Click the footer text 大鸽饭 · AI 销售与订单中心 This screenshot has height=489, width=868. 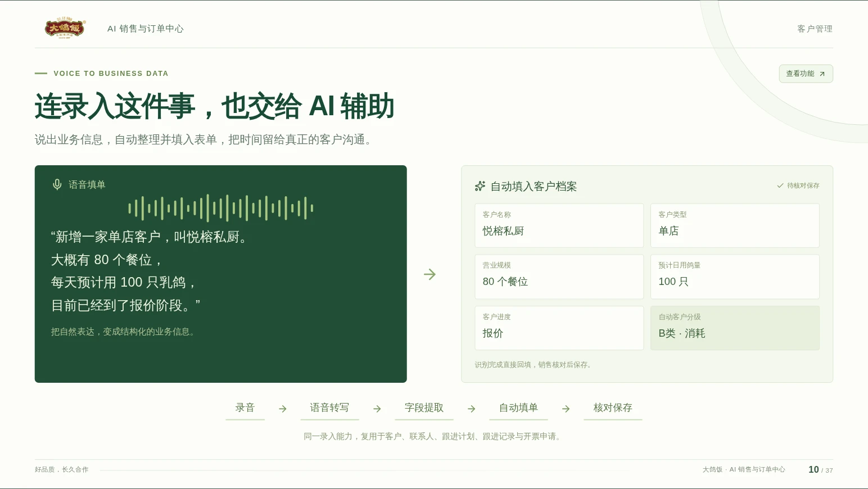[744, 469]
